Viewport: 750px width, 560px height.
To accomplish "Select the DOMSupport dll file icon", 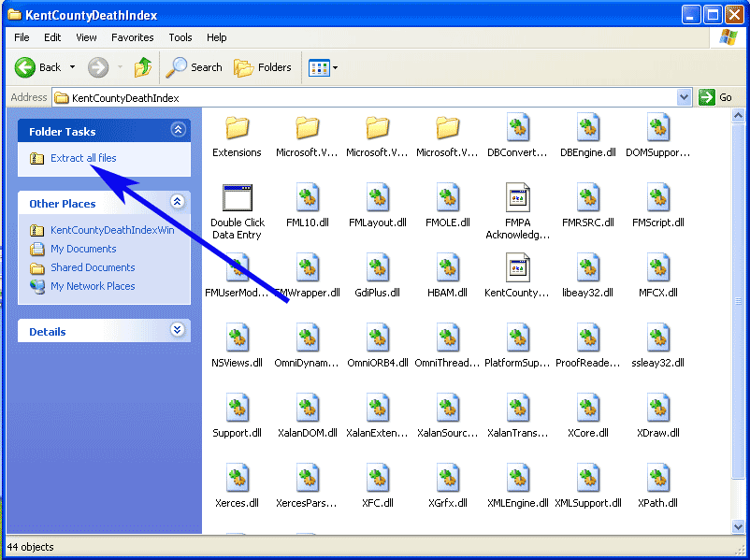I will pos(658,128).
